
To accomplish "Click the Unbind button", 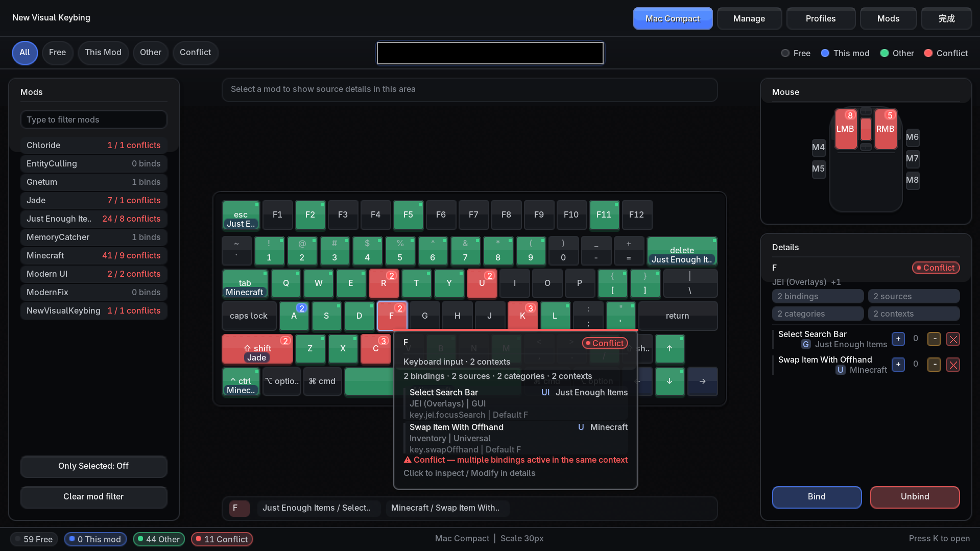I will [915, 497].
